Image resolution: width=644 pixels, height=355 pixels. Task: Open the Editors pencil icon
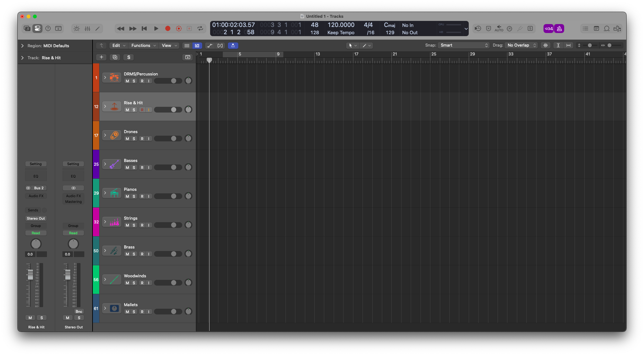tap(98, 29)
